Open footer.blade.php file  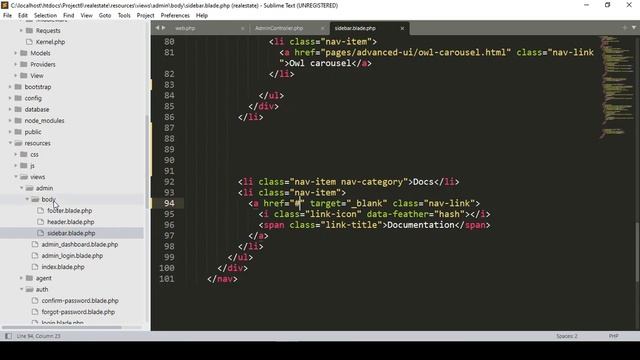coord(69,211)
